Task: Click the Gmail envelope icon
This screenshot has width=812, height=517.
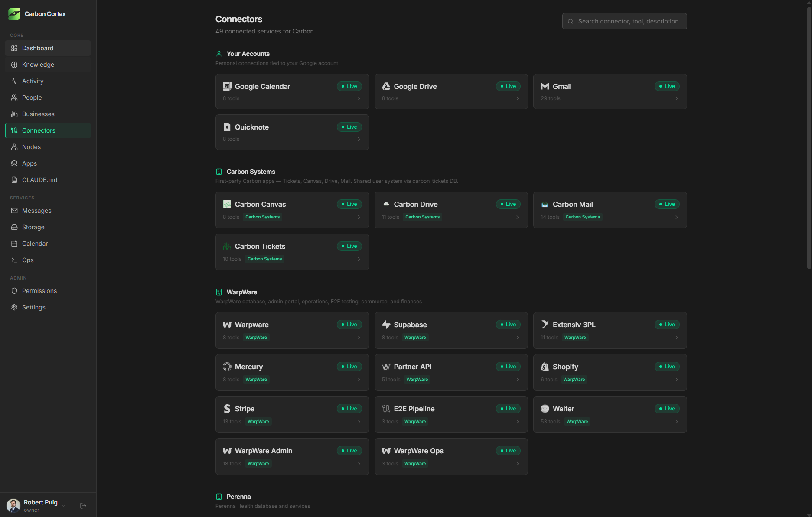Action: [545, 86]
